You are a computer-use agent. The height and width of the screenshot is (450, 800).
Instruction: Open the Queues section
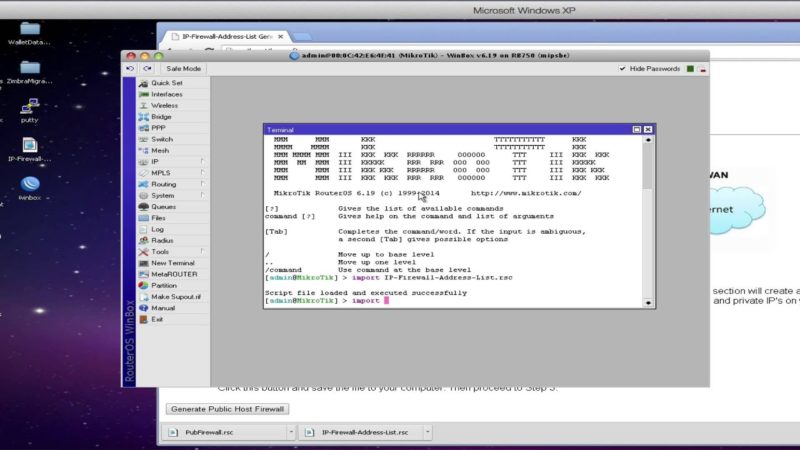(x=163, y=206)
